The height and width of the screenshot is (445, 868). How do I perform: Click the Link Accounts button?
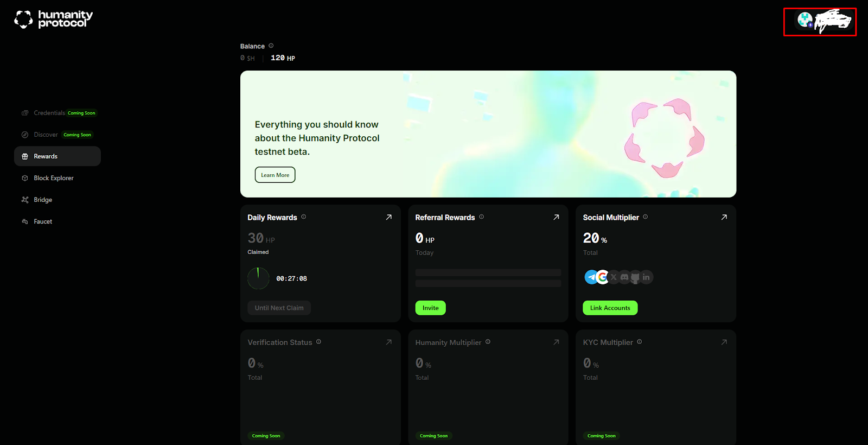pyautogui.click(x=610, y=308)
